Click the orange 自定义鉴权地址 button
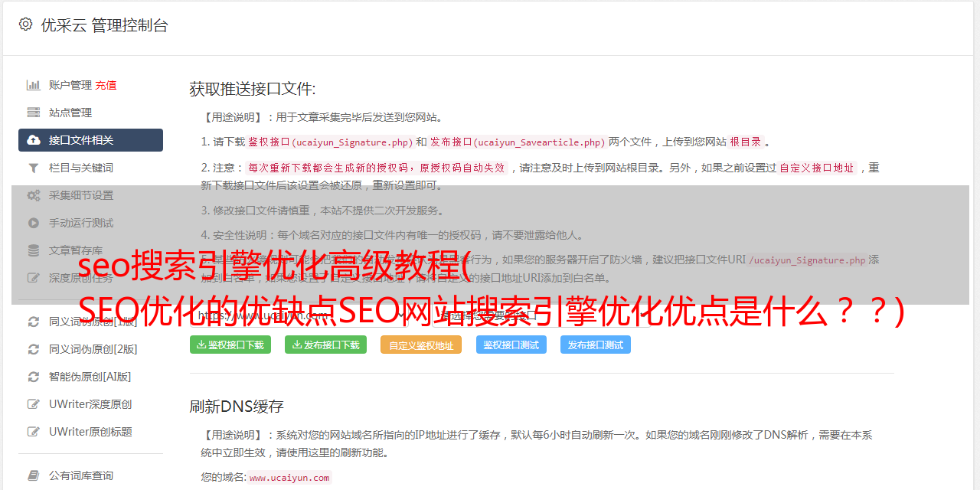980x490 pixels. [x=421, y=345]
